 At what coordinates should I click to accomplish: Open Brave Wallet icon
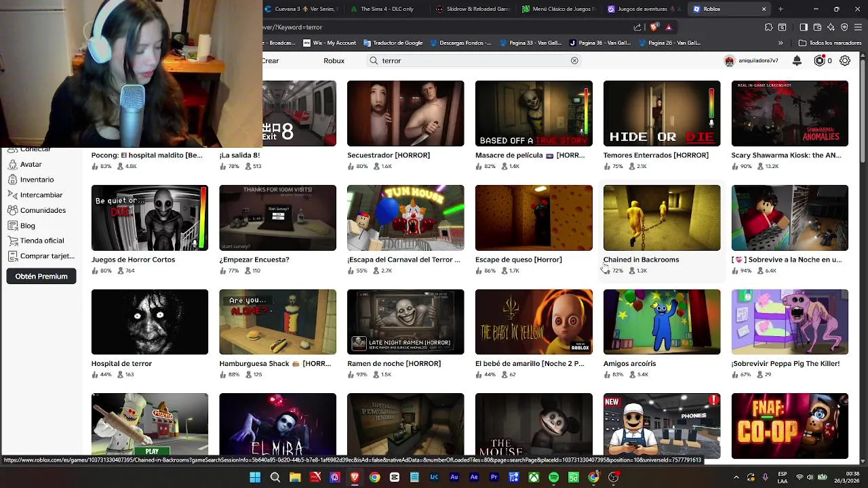pyautogui.click(x=817, y=27)
